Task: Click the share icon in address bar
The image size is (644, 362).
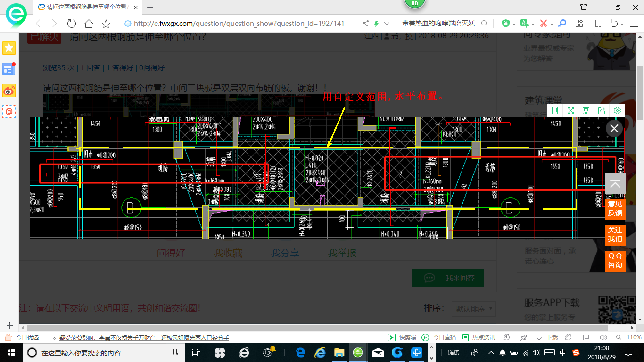Action: pos(366,23)
